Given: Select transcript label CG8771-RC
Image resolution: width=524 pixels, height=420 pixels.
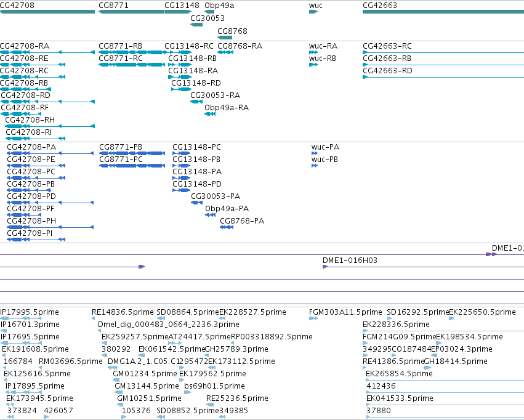Looking at the screenshot, I should coord(121,58).
